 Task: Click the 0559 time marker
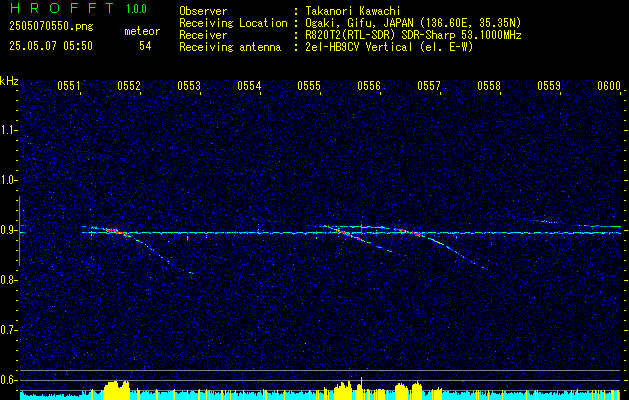[x=549, y=86]
